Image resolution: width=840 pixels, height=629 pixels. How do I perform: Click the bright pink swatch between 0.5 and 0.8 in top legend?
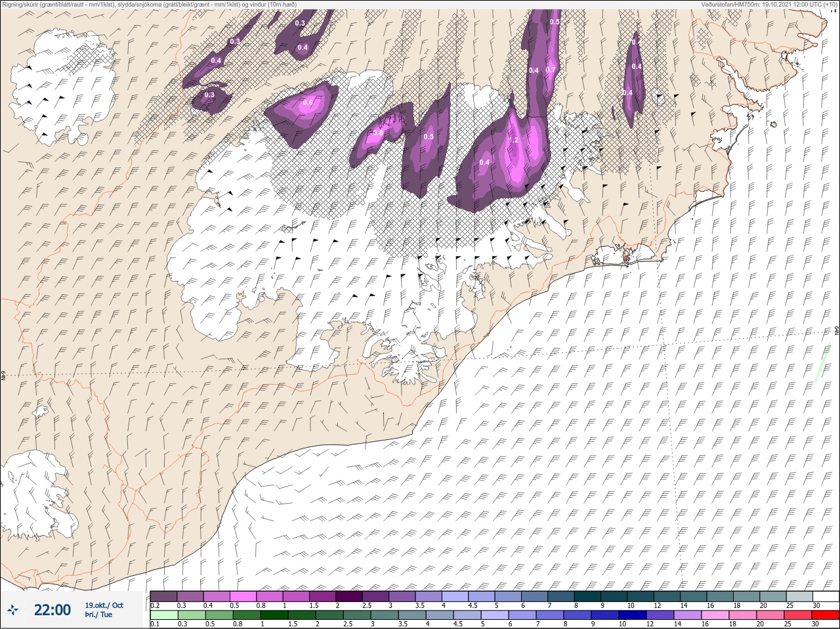point(243,596)
